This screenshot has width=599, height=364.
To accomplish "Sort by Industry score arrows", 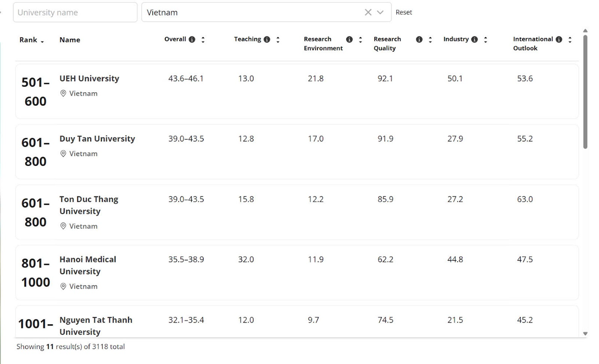I will (485, 39).
